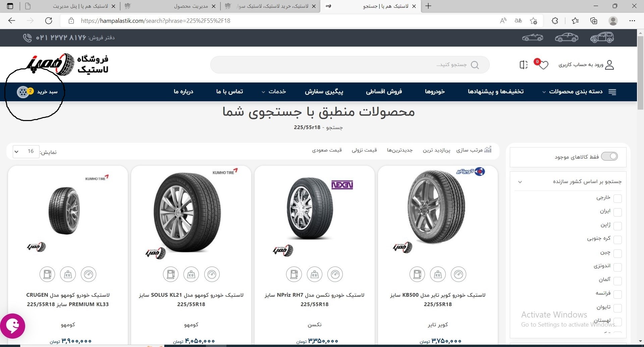This screenshot has height=347, width=644.
Task: Toggle 'فقط کالاهای موجود' in-stock switch
Action: click(609, 157)
